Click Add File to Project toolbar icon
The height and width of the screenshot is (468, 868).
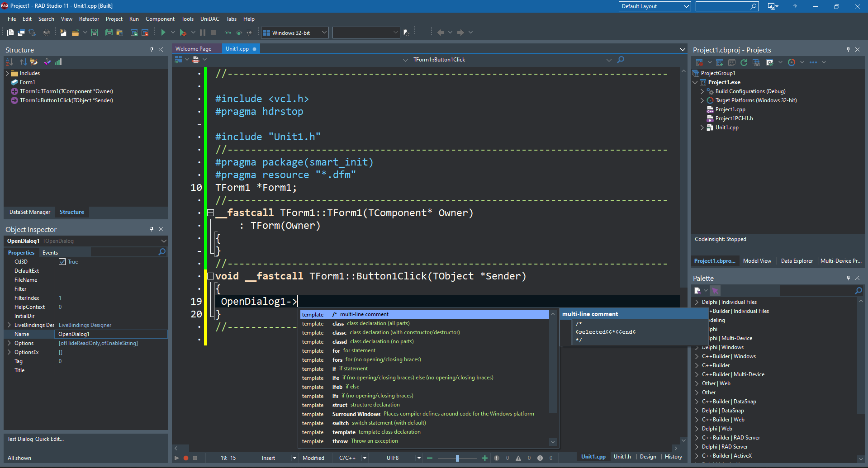pyautogui.click(x=134, y=33)
